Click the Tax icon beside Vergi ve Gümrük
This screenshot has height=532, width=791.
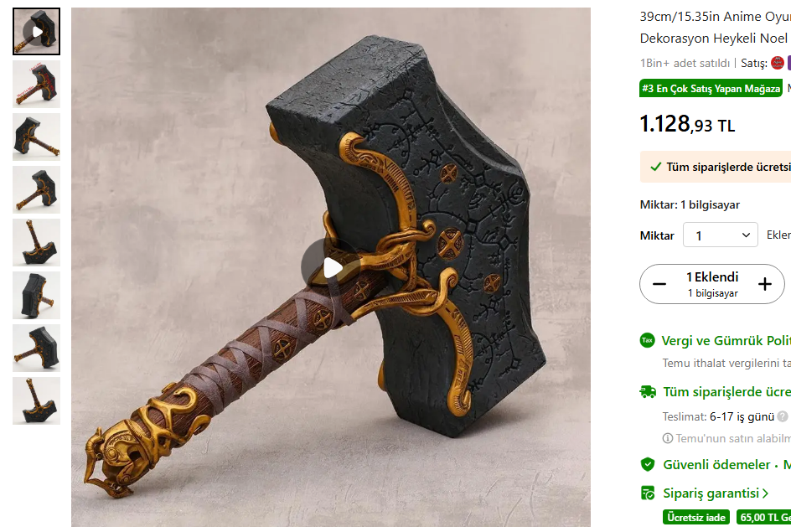click(647, 340)
